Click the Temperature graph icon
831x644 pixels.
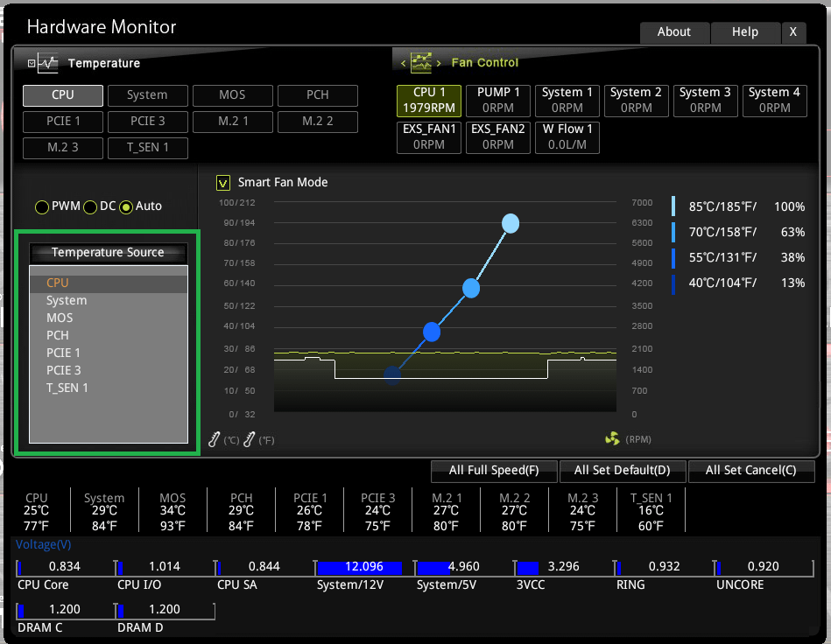tap(47, 62)
